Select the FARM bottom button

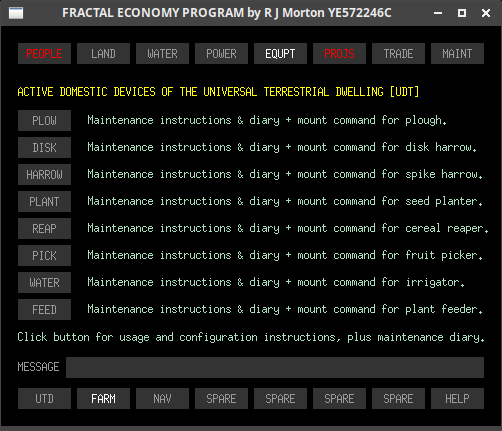(103, 398)
